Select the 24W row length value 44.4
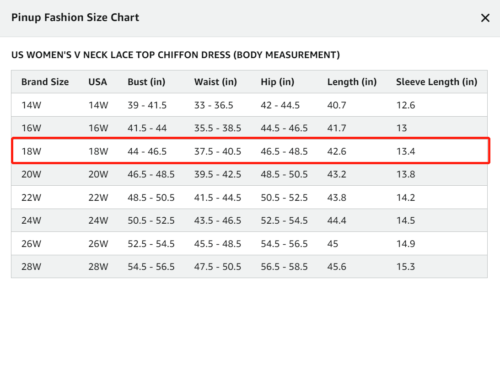 coord(337,221)
